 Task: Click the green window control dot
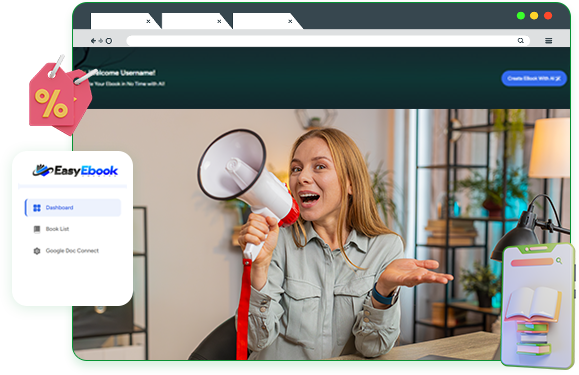(521, 16)
